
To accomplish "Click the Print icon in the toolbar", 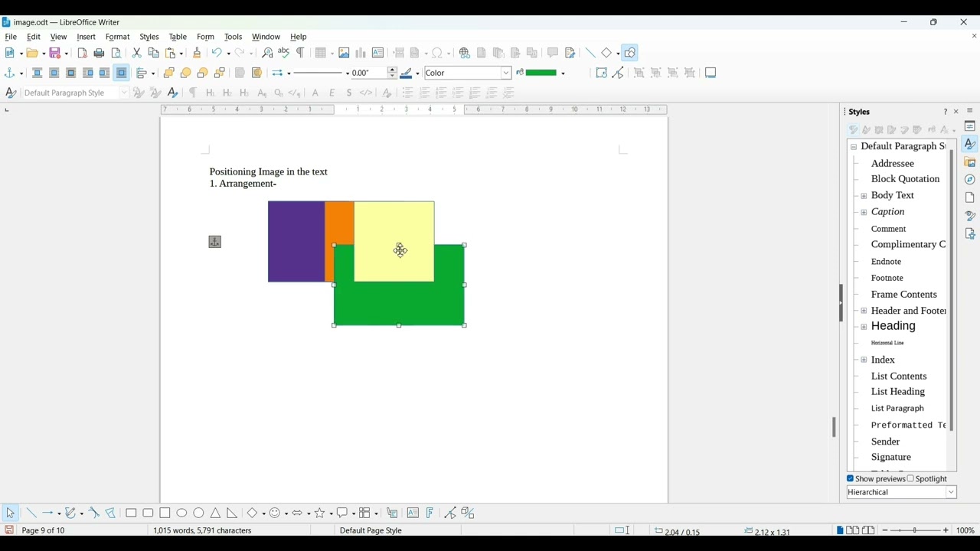I will tap(100, 54).
